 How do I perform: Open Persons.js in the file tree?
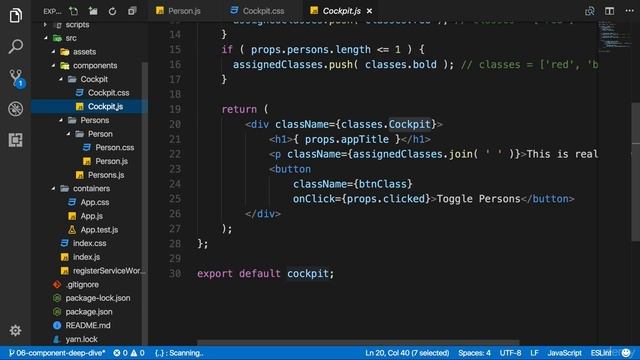click(106, 175)
